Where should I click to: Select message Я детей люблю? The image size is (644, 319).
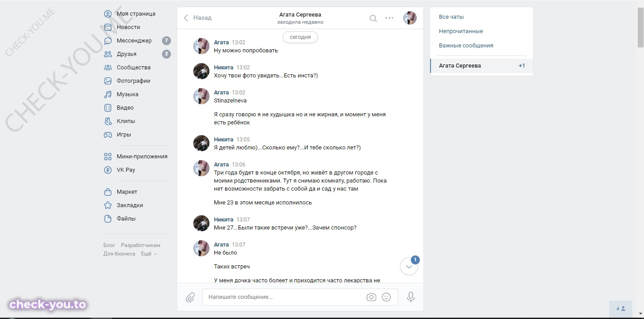click(x=287, y=148)
